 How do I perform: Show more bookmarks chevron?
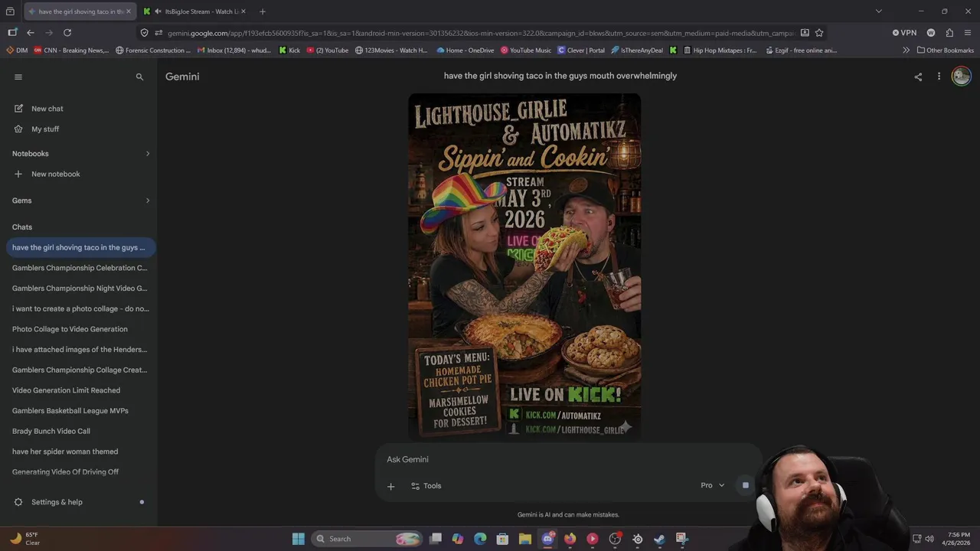[x=906, y=51]
